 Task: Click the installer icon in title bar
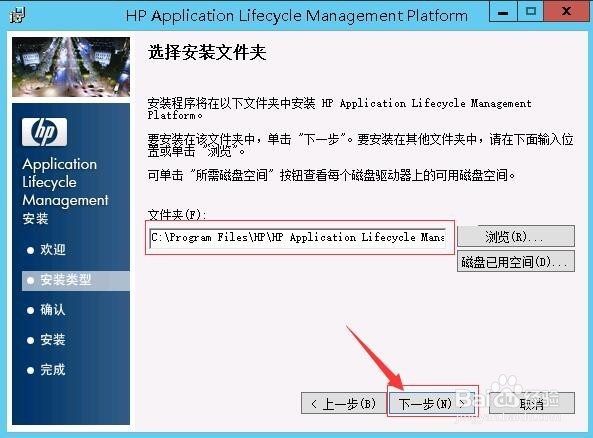tap(18, 15)
